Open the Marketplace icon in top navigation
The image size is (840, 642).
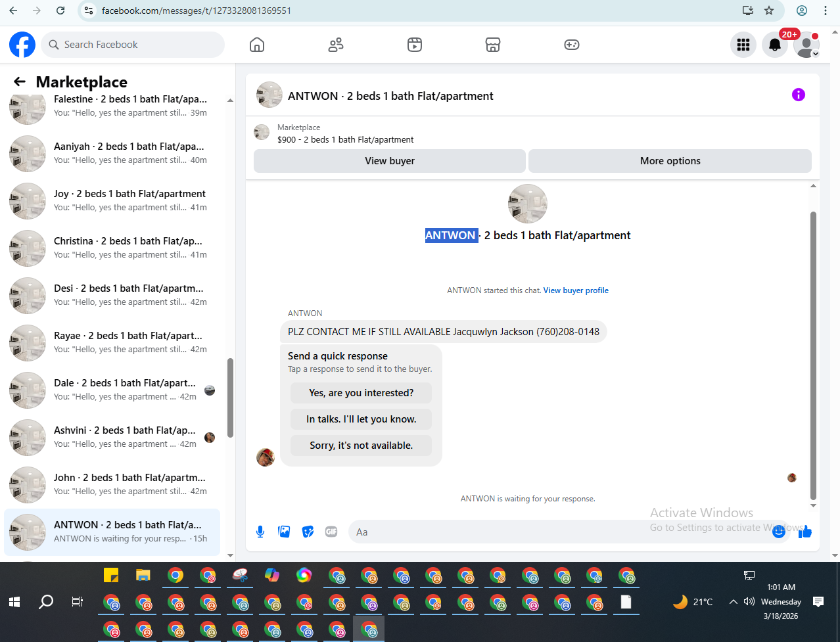(493, 45)
